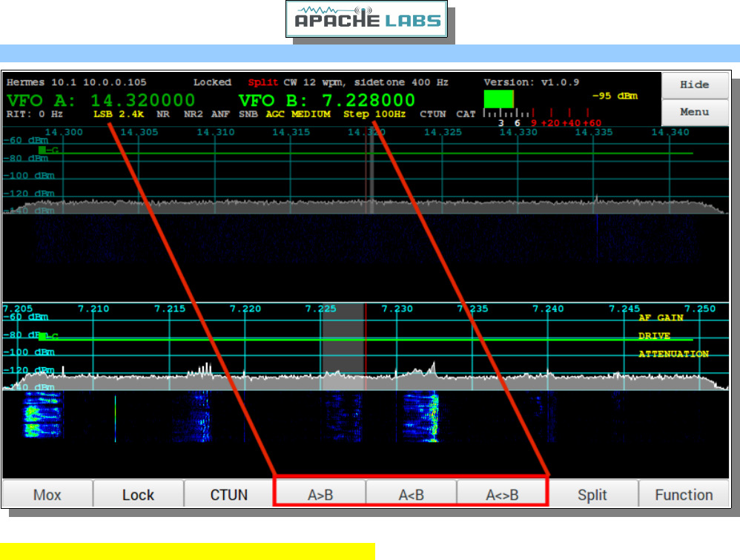Click the Hide button

click(694, 85)
